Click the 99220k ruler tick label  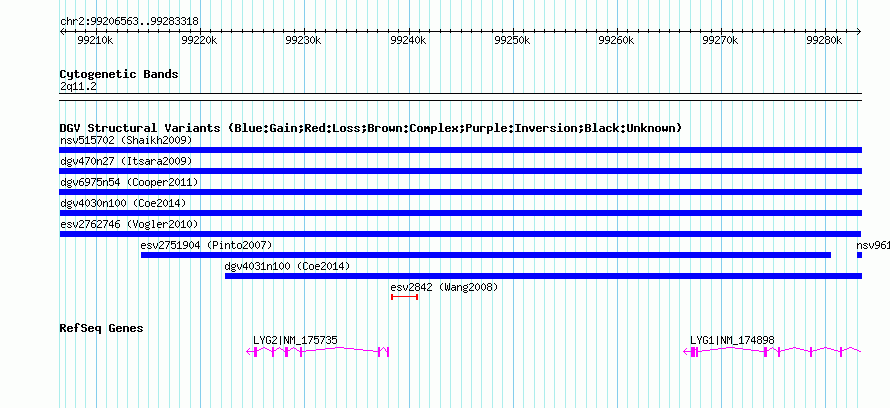click(199, 40)
